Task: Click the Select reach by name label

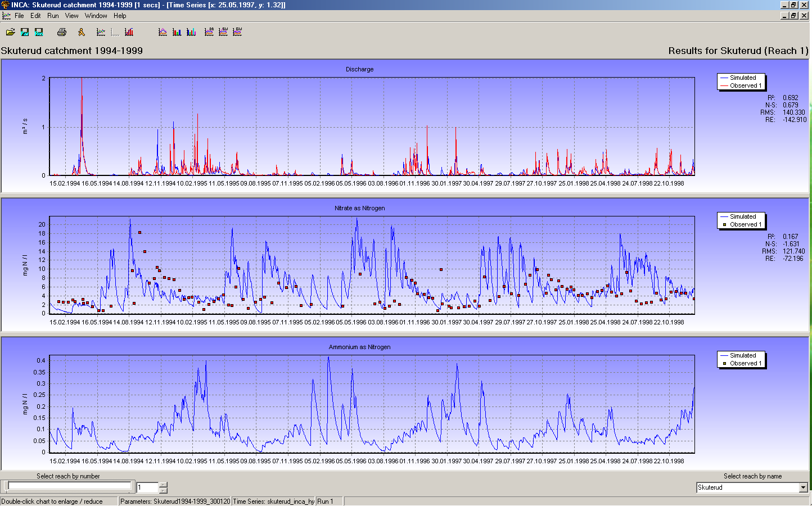Action: pos(752,476)
